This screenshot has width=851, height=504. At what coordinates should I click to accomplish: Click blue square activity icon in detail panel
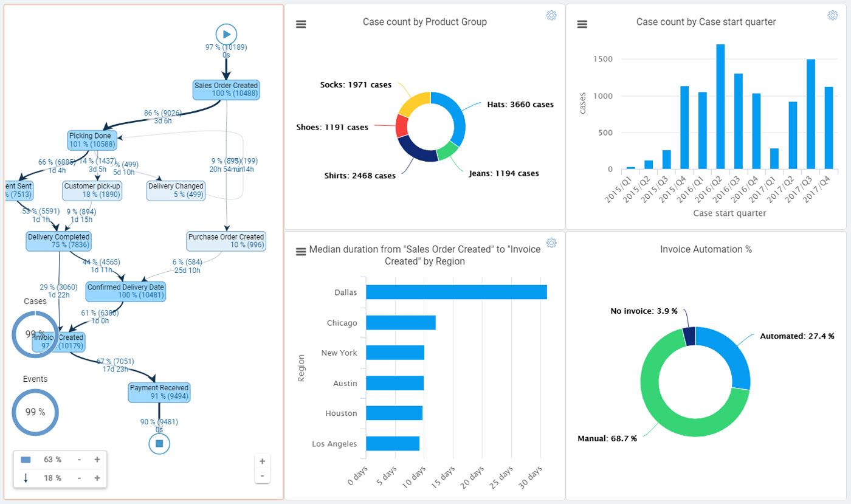[x=25, y=460]
